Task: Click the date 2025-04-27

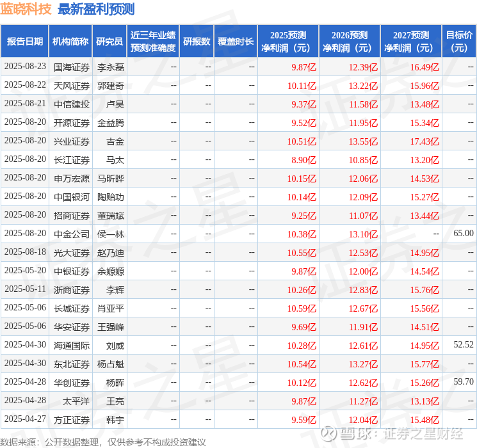Action: (x=25, y=419)
